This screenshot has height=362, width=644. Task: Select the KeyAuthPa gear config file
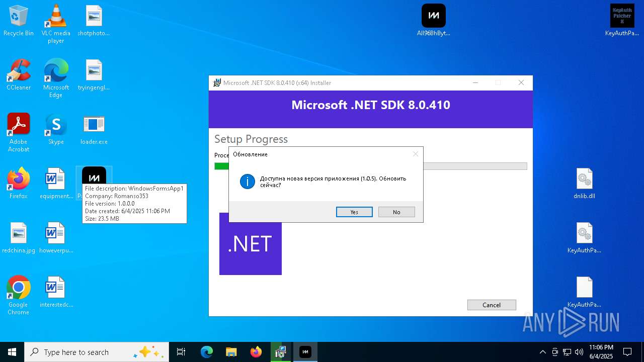(584, 238)
